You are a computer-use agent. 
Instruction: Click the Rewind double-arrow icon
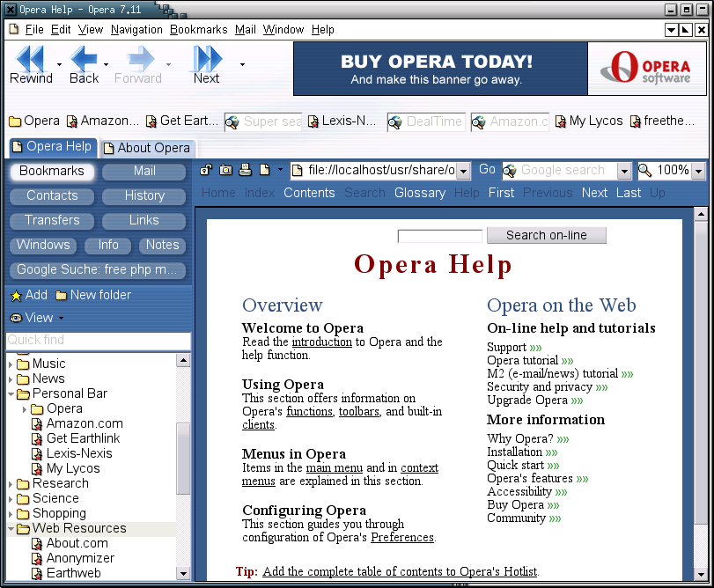tap(30, 59)
